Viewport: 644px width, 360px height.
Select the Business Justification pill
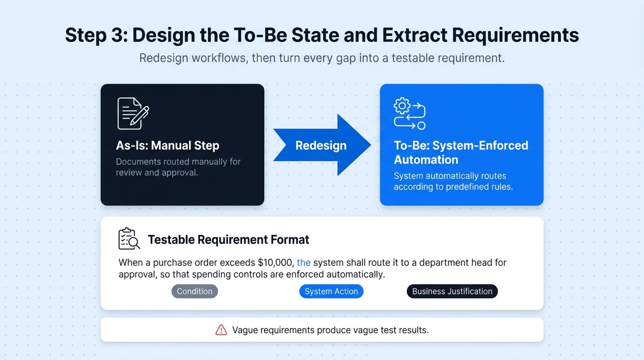[452, 291]
